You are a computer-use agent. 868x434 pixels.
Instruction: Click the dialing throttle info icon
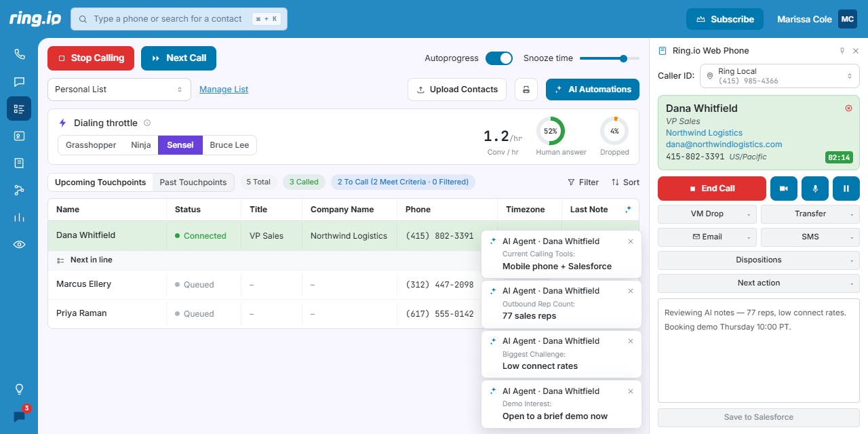(x=147, y=123)
